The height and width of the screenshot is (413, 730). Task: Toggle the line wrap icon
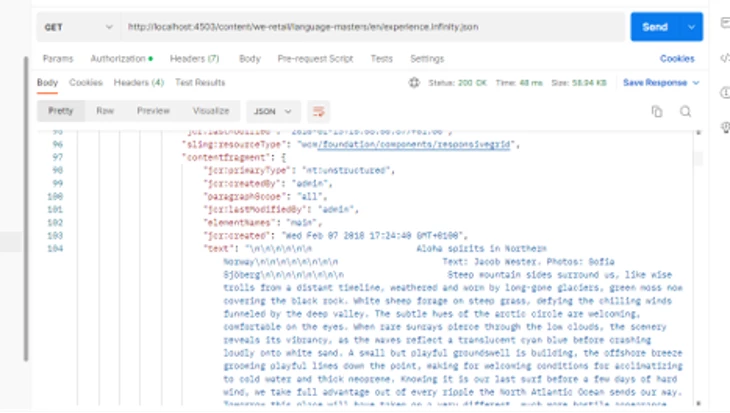click(x=318, y=111)
